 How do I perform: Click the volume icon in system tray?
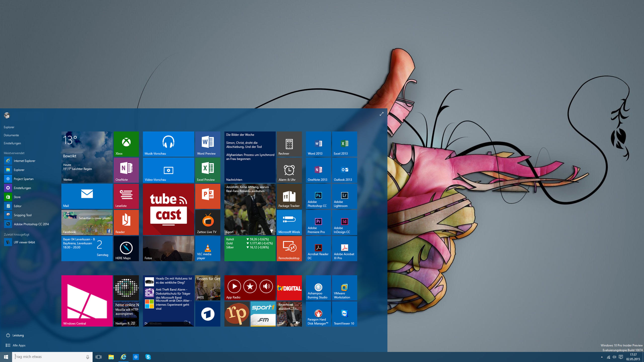click(x=614, y=357)
